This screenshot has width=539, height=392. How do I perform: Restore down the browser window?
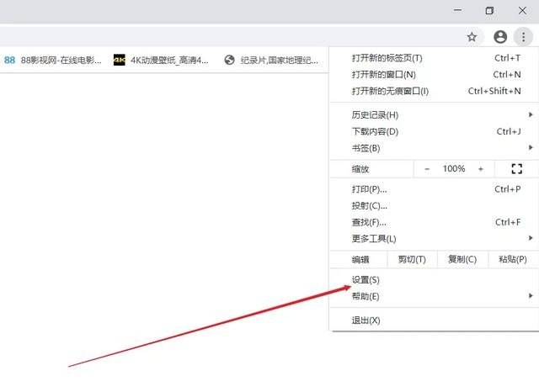coord(489,10)
